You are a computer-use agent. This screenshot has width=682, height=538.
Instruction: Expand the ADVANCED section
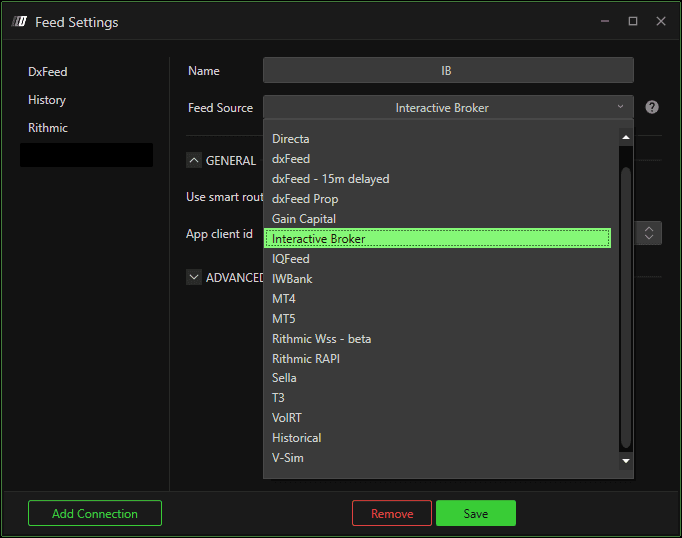(194, 277)
